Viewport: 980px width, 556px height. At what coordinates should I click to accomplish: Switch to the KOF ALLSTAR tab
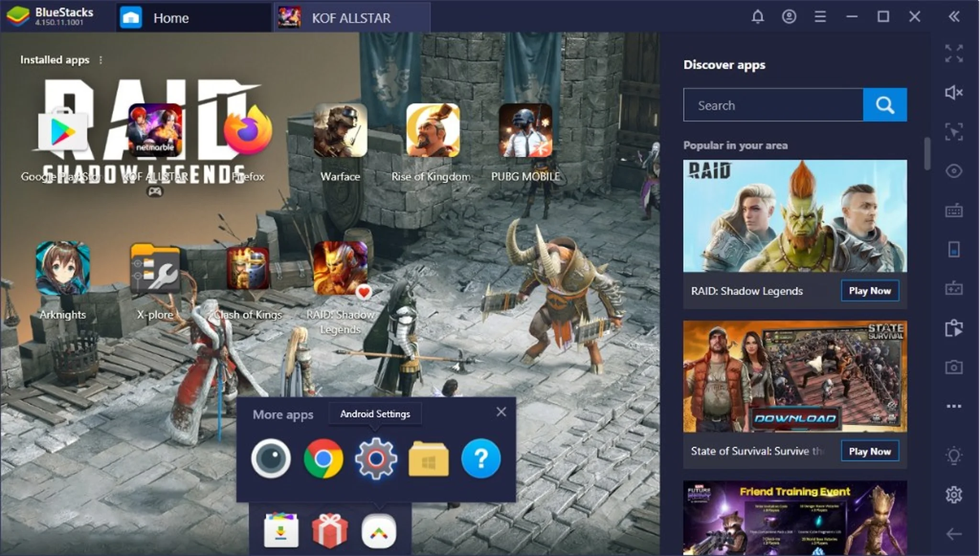(352, 18)
